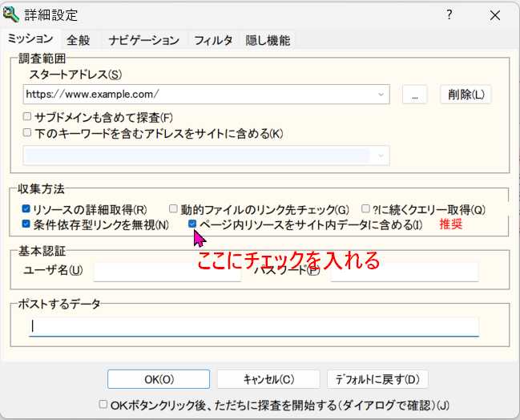Click the ? help button in title bar
Image resolution: width=520 pixels, height=420 pixels.
(x=449, y=14)
